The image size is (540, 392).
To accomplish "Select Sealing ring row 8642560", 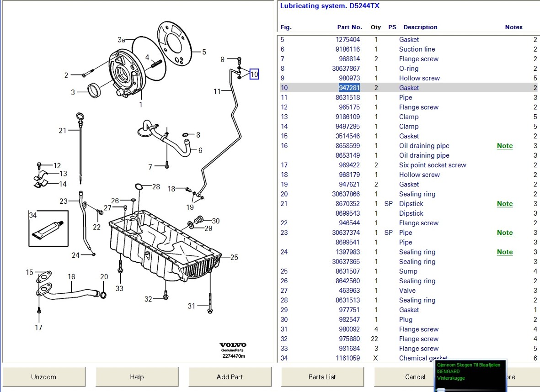I will (408, 281).
